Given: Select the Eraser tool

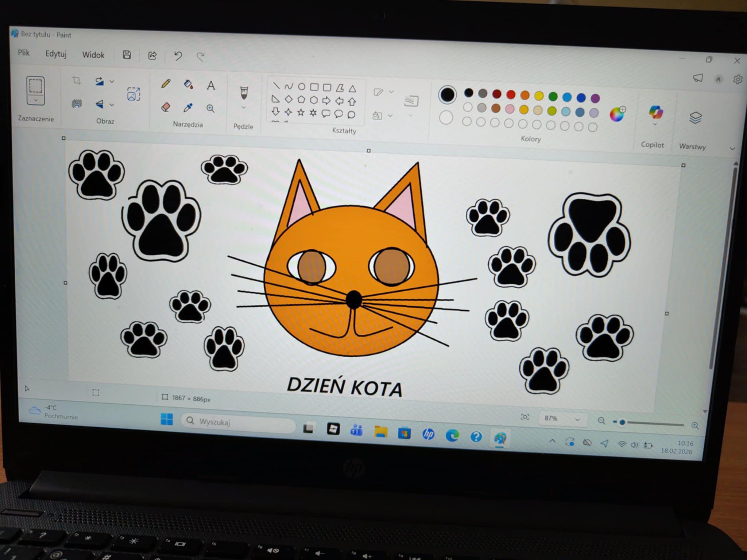Looking at the screenshot, I should point(166,107).
